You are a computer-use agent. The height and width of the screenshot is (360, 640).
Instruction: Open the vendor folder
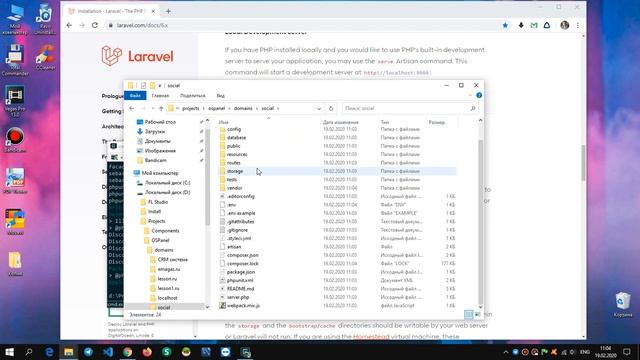point(234,188)
